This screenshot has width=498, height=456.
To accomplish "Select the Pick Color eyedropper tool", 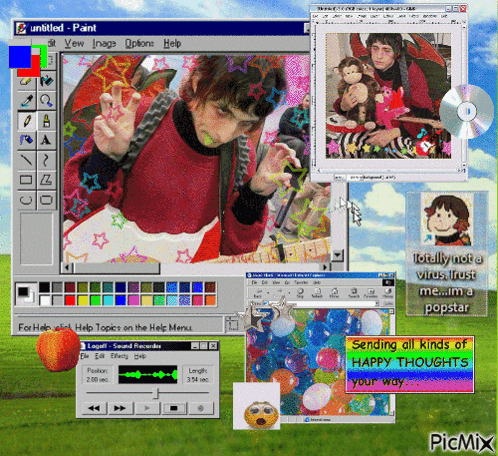I will (26, 101).
